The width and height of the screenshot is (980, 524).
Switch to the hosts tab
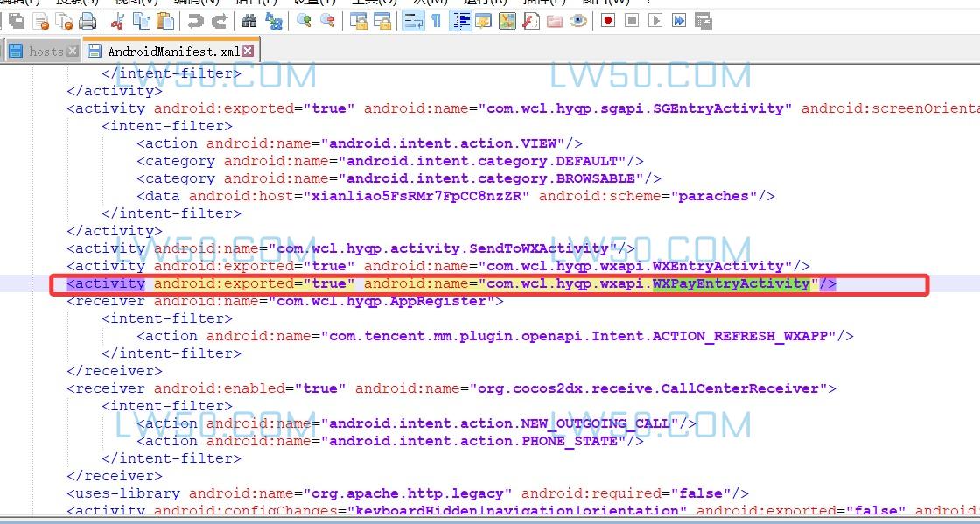pyautogui.click(x=44, y=52)
